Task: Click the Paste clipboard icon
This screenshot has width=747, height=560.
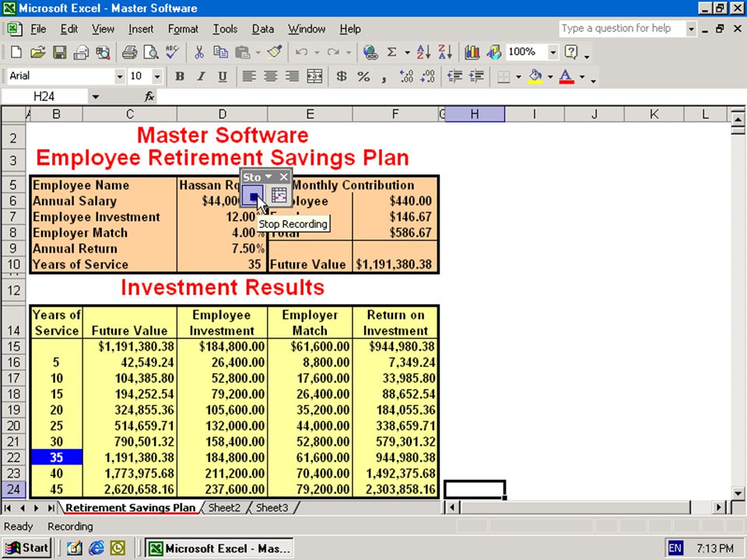Action: [243, 52]
